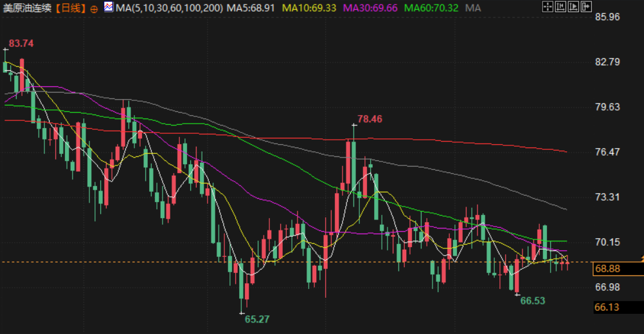Open the 日线 period selector
Image resolution: width=644 pixels, height=334 pixels.
tap(71, 8)
